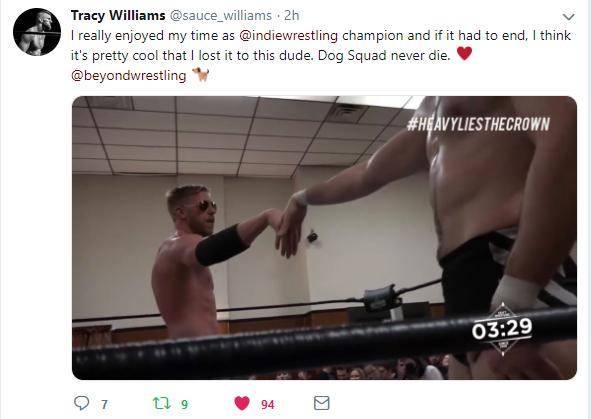Play the embedded wrestling video

pos(324,238)
